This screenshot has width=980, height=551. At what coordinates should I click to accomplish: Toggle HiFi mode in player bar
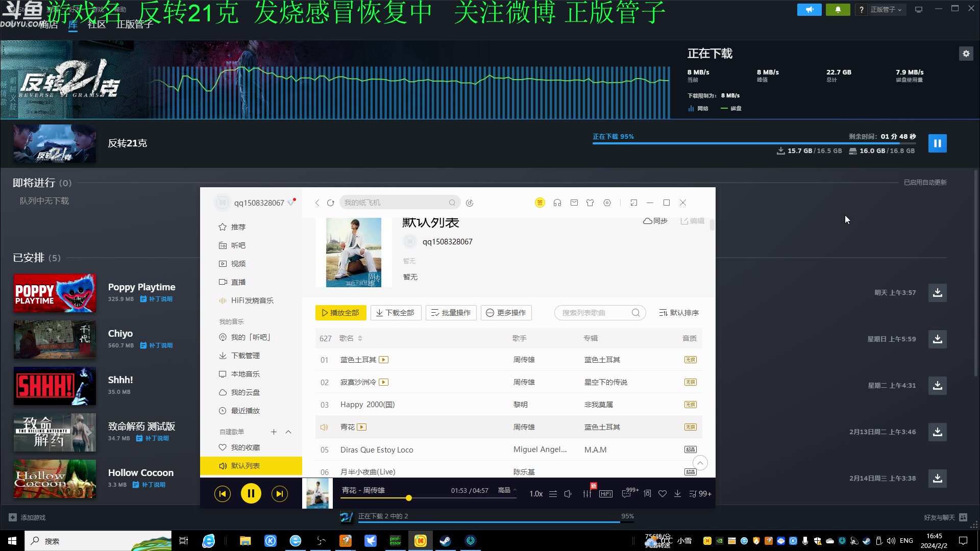tap(606, 494)
